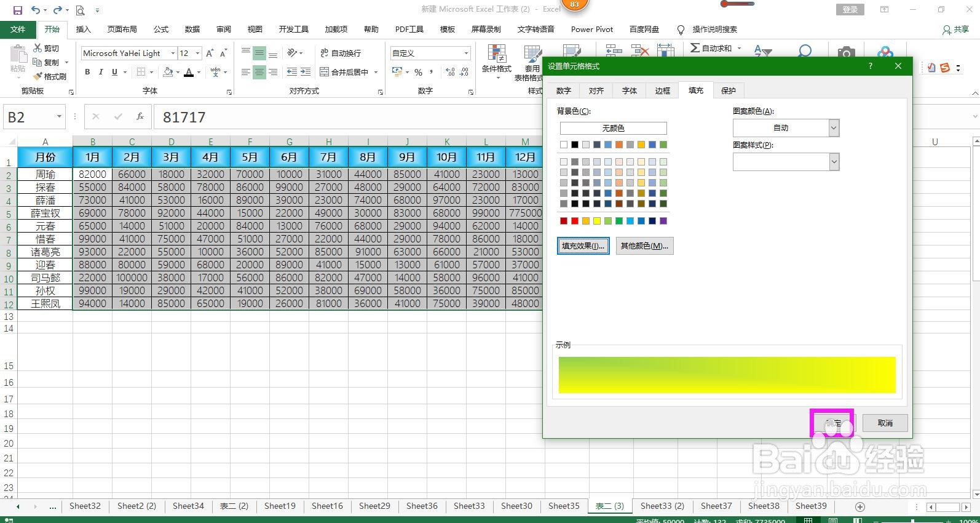Screen dimensions: 980x523
Task: Open the 文件 (File) tab
Action: point(18,29)
